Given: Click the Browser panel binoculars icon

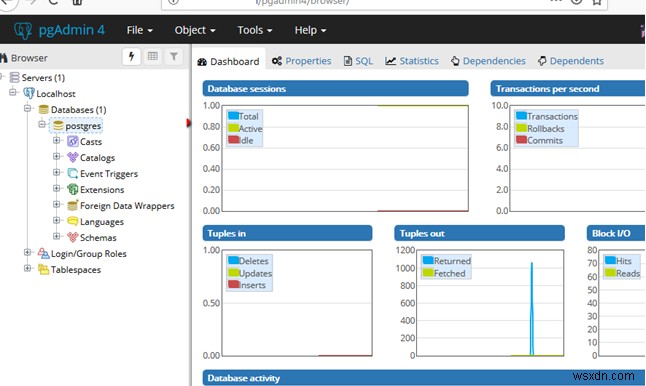Looking at the screenshot, I should pos(4,58).
